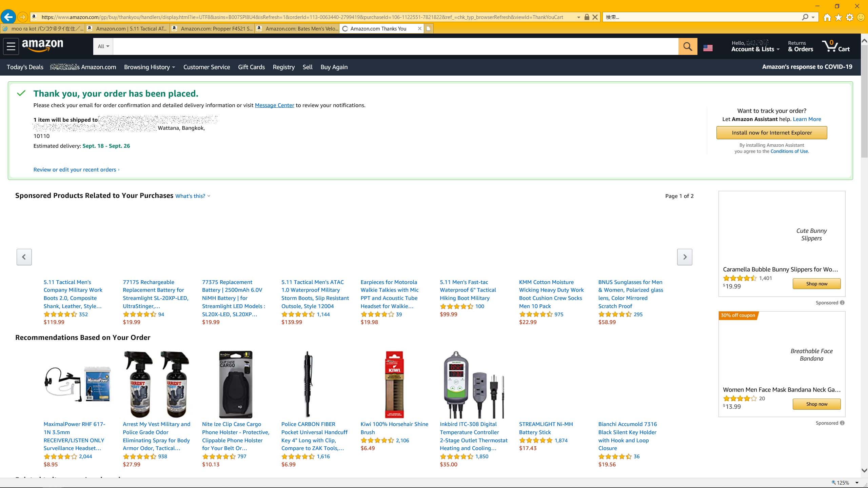Image resolution: width=868 pixels, height=488 pixels.
Task: Open Arrest My Vest spray thumbnail
Action: tap(157, 384)
